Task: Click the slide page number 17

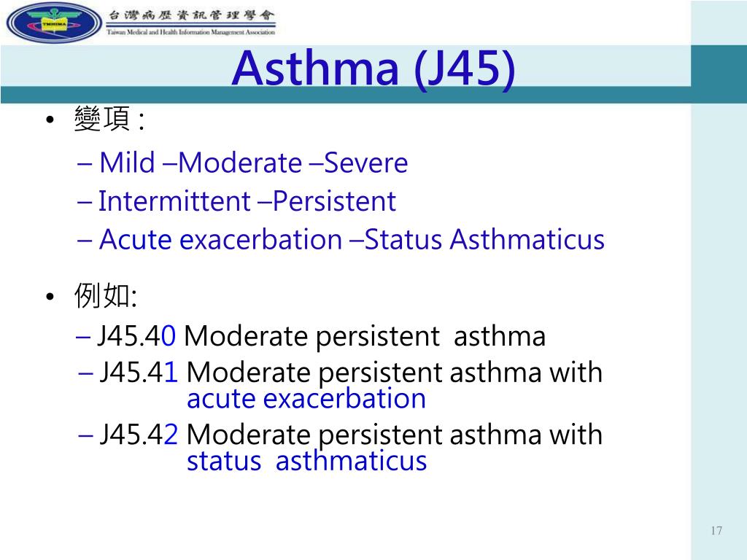Action: pyautogui.click(x=716, y=531)
